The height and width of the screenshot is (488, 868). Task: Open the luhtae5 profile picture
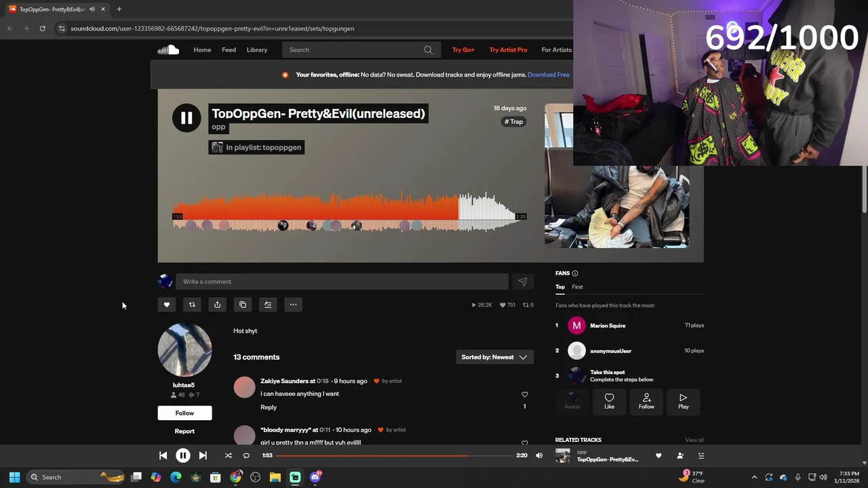(x=184, y=350)
